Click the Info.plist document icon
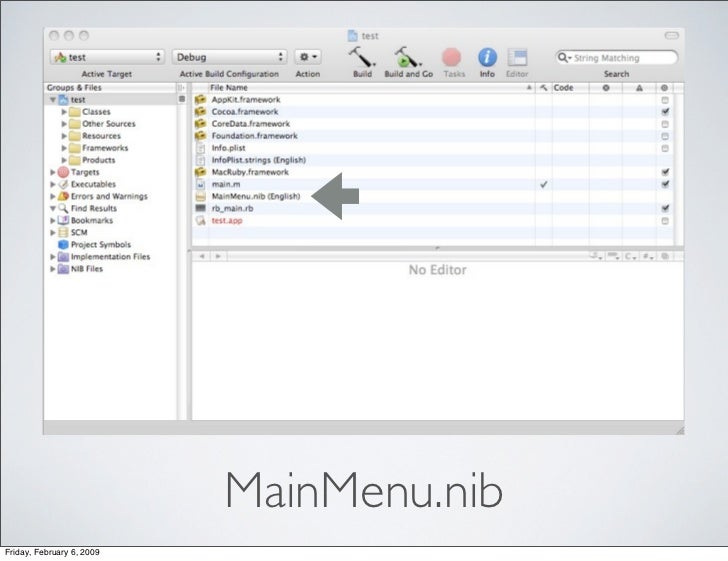This screenshot has width=728, height=561. coord(201,148)
